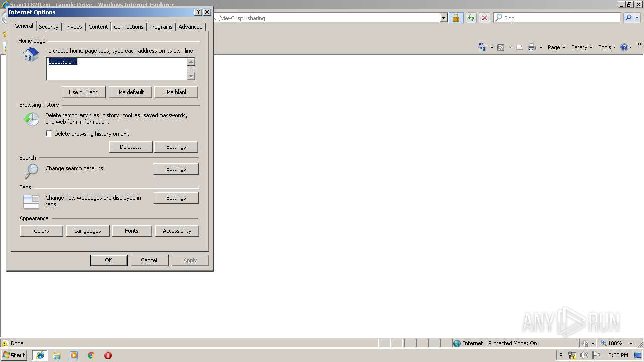Switch to the Security tab

(49, 27)
